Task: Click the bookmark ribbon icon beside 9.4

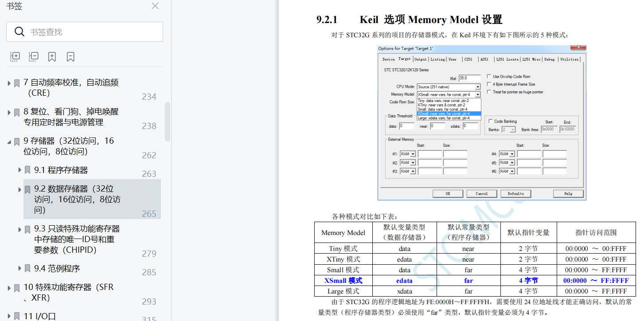Action: pos(27,268)
